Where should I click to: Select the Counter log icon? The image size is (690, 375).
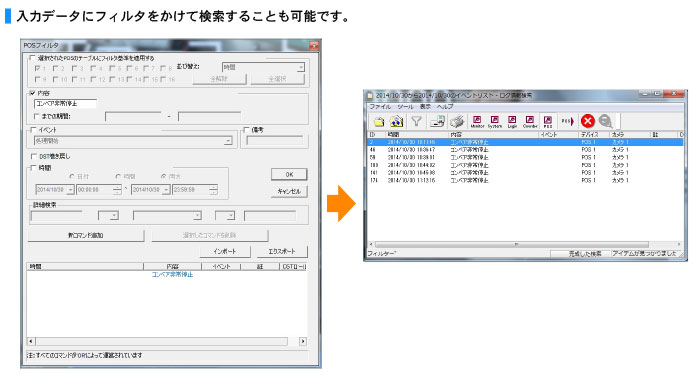pyautogui.click(x=530, y=121)
